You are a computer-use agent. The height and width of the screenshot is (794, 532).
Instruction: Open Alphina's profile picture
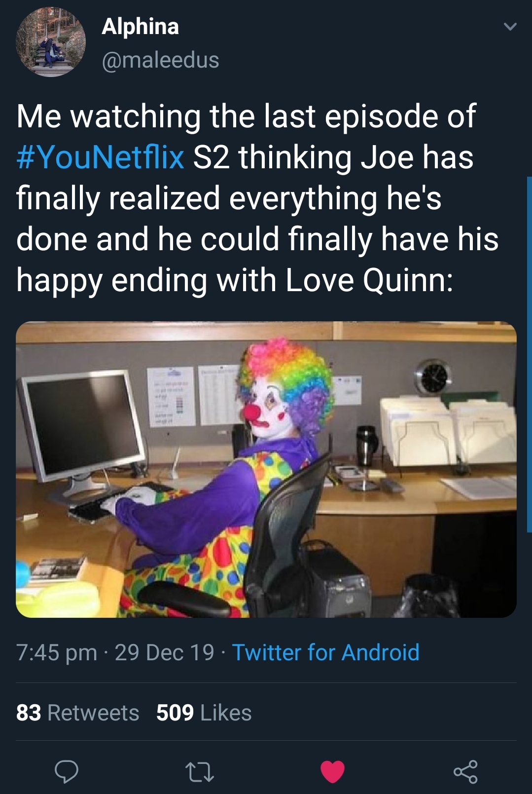[50, 42]
